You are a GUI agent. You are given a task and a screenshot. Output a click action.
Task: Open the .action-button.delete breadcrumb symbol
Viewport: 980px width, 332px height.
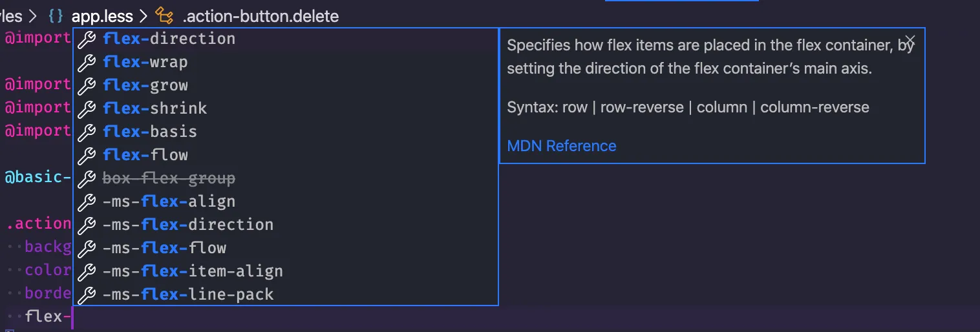tap(261, 16)
